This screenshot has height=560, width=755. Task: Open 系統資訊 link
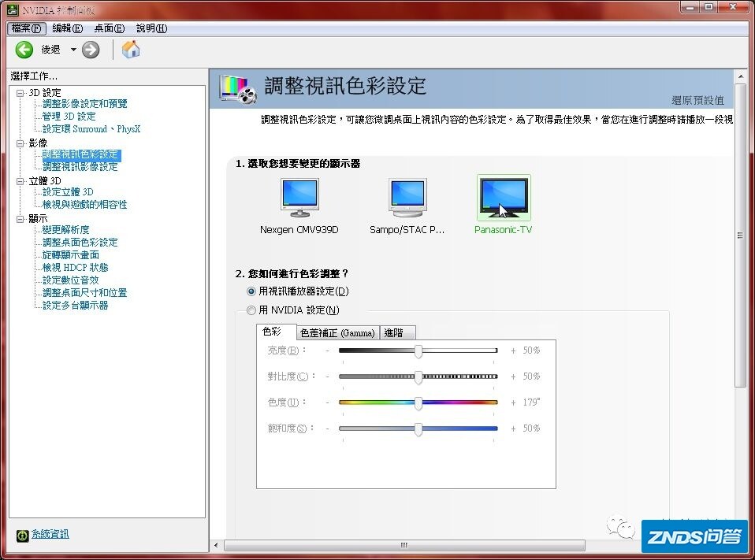click(x=50, y=534)
